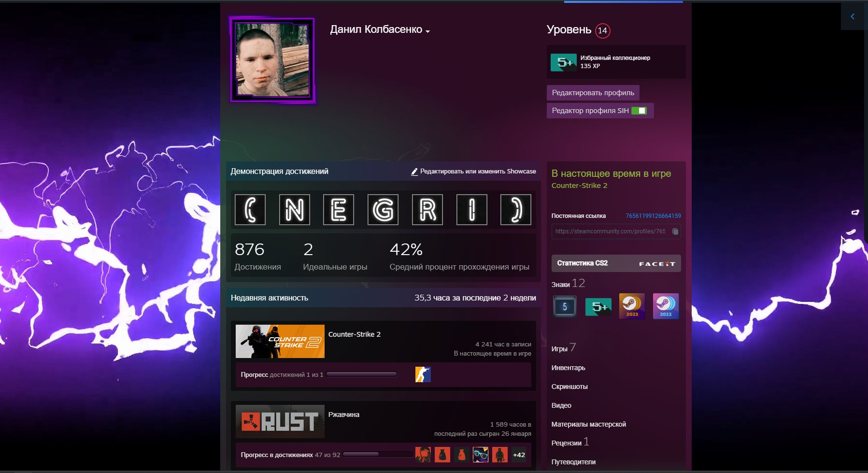Image resolution: width=868 pixels, height=473 pixels.
Task: Open the years of service 5 badge
Action: click(x=564, y=306)
